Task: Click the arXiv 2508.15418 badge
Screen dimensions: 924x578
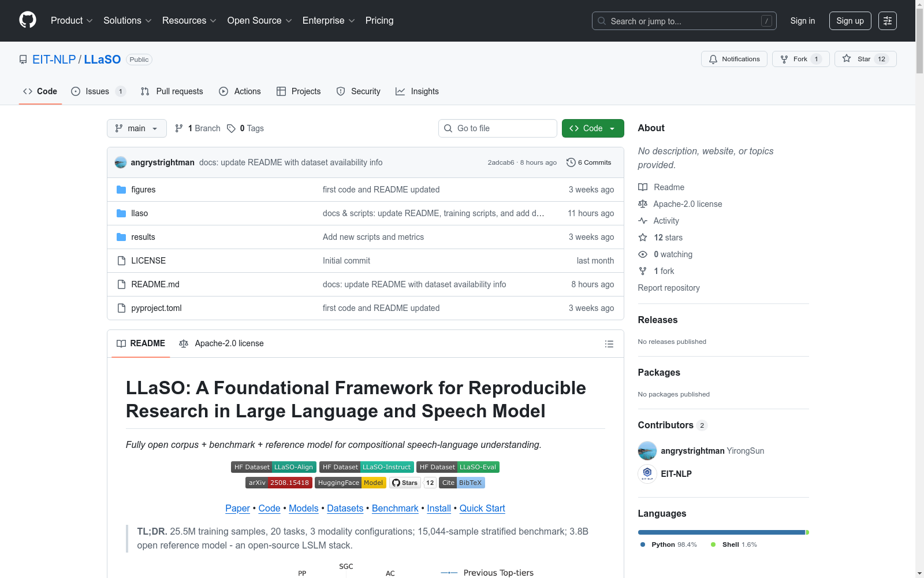Action: point(279,483)
